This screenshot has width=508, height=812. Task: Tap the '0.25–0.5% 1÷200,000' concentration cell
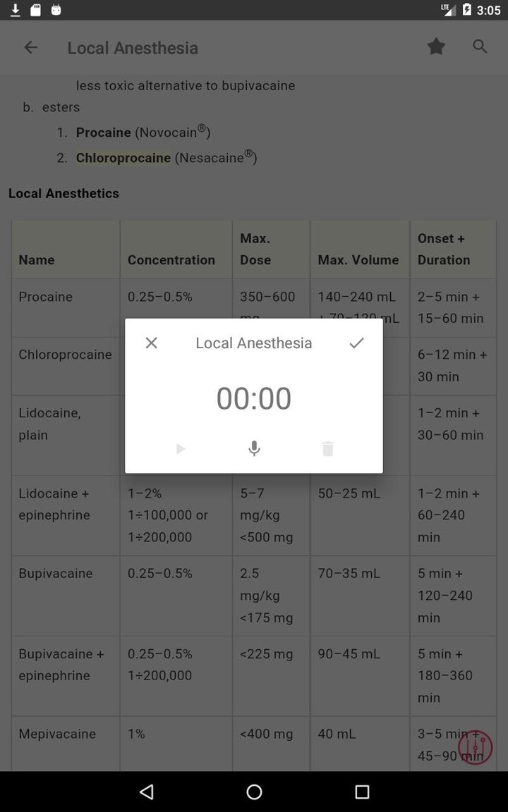click(x=176, y=676)
